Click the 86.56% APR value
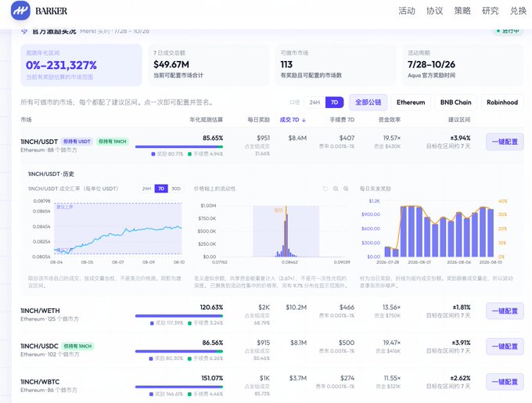532x403 pixels. coord(213,343)
